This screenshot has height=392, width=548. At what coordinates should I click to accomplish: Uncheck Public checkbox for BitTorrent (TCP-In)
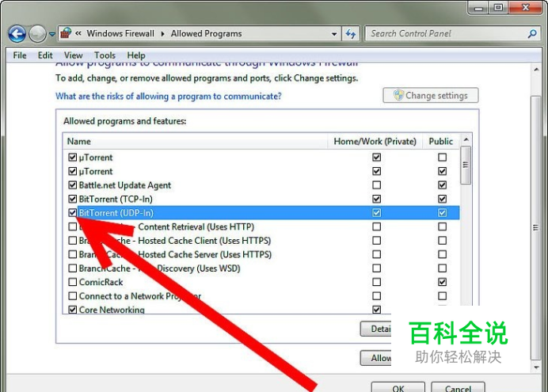pos(442,199)
